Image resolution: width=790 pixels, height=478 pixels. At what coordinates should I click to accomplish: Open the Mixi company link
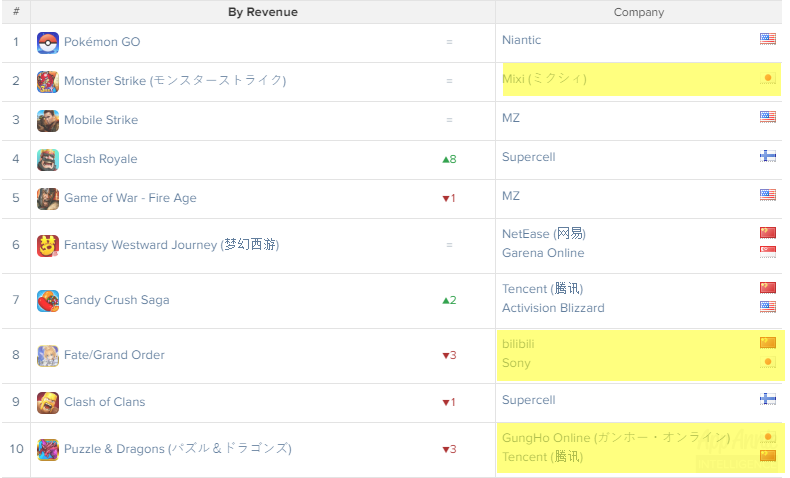pos(544,79)
